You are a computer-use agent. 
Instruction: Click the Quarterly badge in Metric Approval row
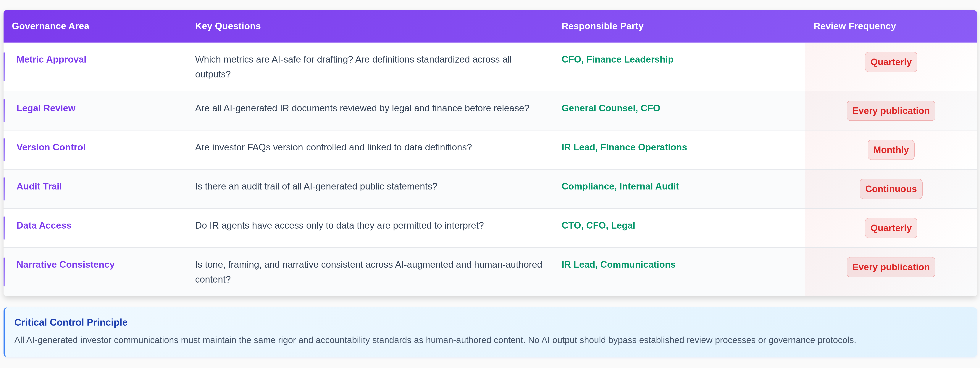pos(891,62)
